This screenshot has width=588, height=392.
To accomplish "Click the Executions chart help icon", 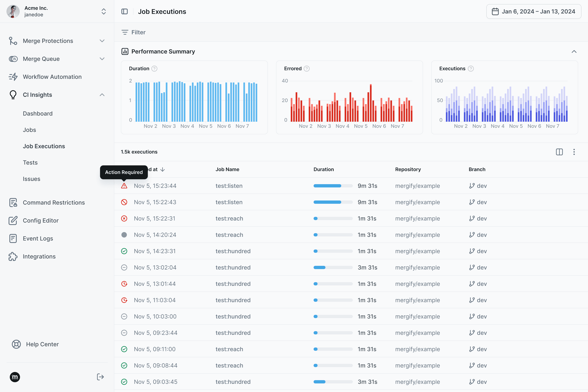I will pyautogui.click(x=471, y=69).
